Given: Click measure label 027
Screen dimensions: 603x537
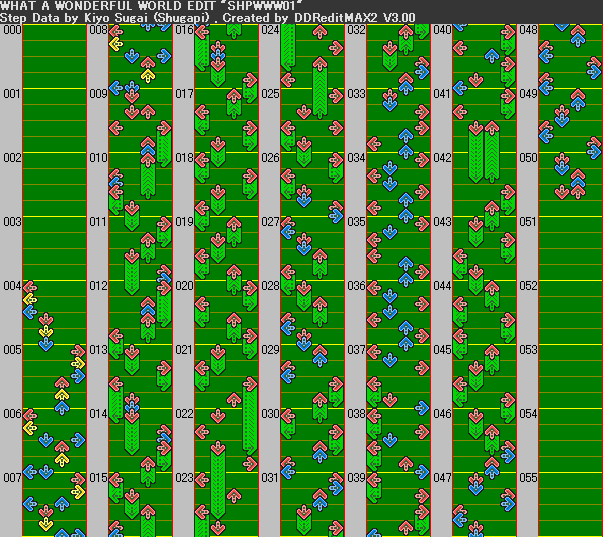Looking at the screenshot, I should 270,222.
